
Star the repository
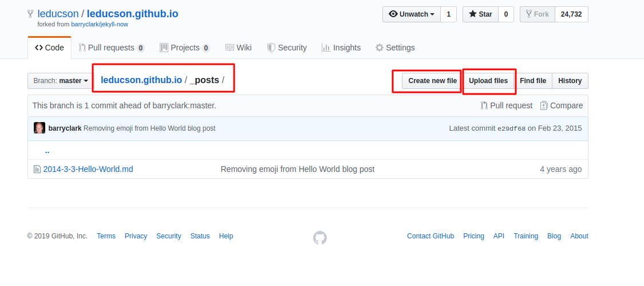click(x=480, y=14)
